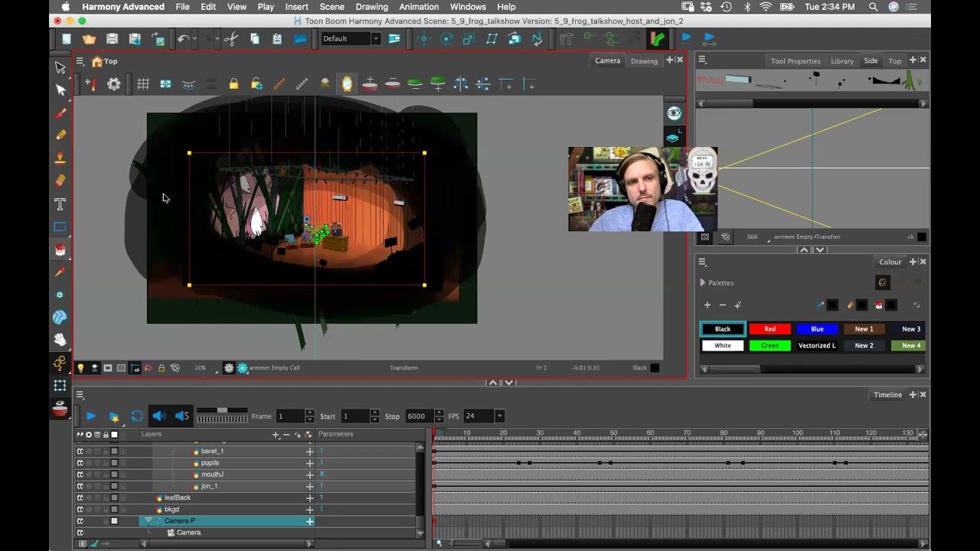Select the jon_1 layer
The width and height of the screenshot is (980, 551).
click(209, 486)
